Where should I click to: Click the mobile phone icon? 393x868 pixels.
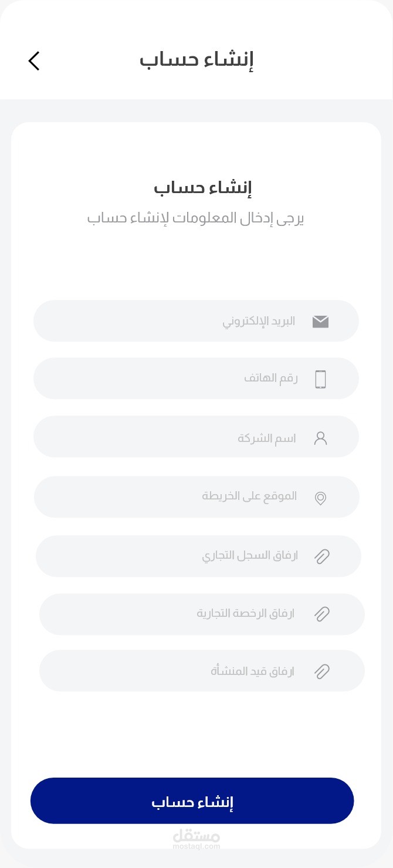pyautogui.click(x=320, y=379)
